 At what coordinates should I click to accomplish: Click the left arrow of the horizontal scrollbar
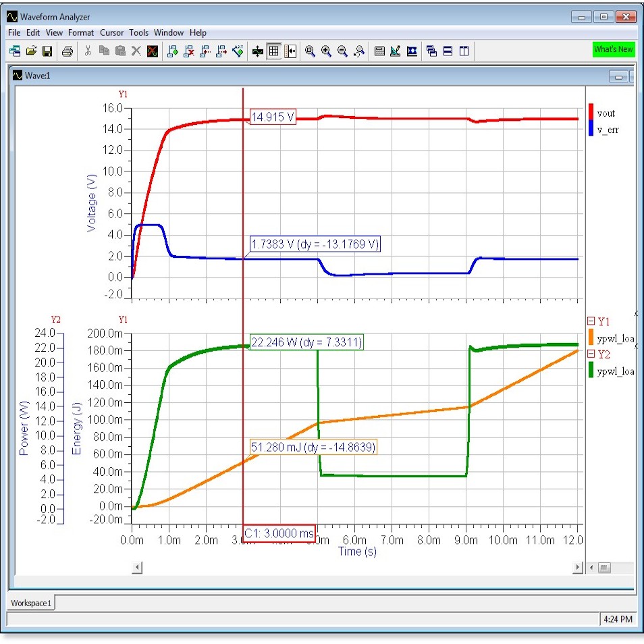click(x=137, y=568)
